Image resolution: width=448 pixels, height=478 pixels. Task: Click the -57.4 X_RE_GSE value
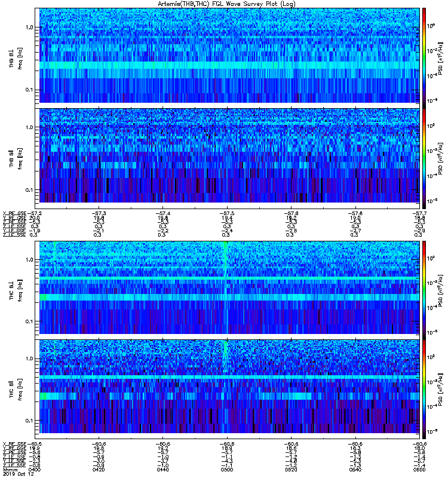pyautogui.click(x=162, y=213)
